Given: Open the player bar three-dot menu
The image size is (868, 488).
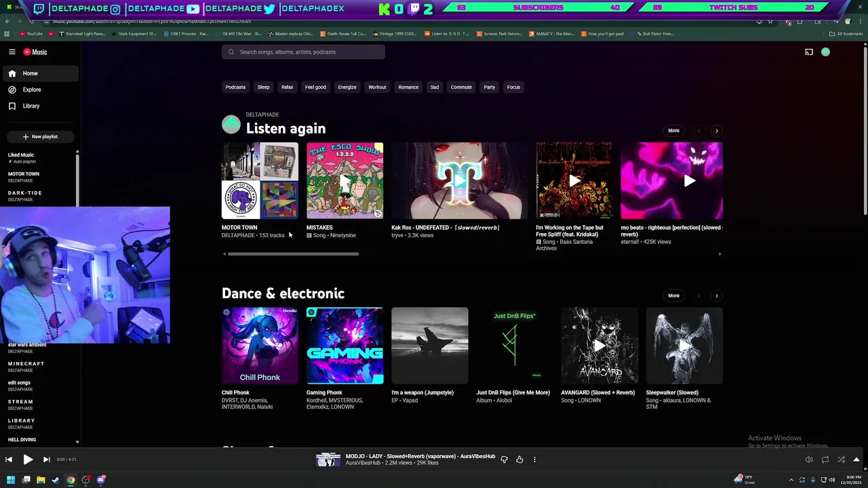Looking at the screenshot, I should 534,460.
